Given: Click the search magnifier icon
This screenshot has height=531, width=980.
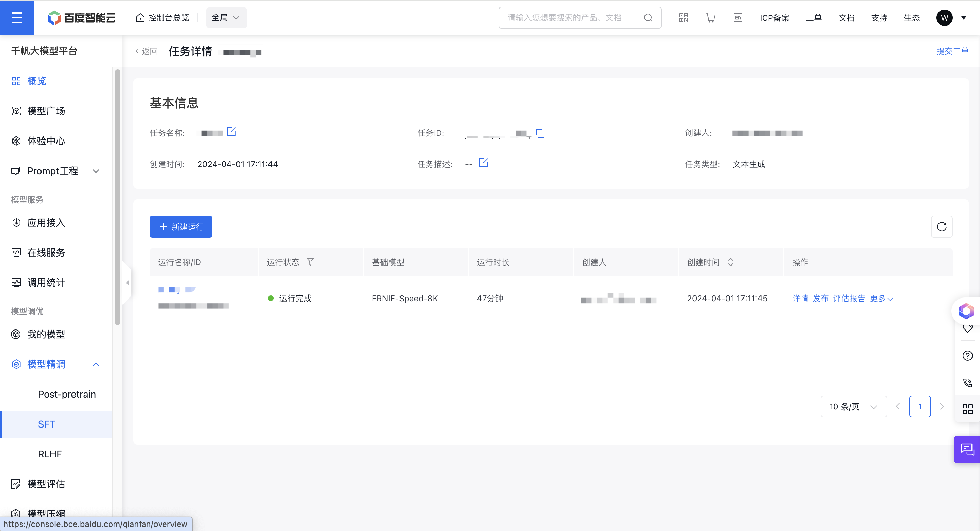Looking at the screenshot, I should point(648,17).
